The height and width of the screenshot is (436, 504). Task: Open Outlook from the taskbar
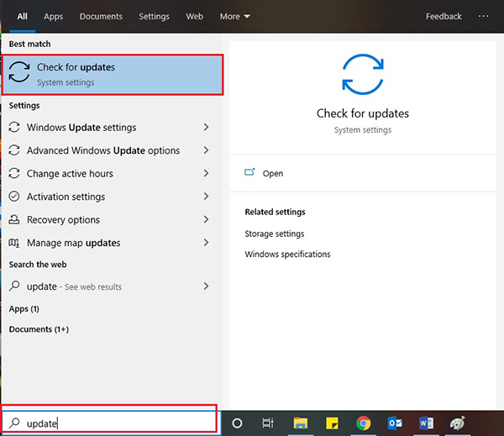point(395,423)
